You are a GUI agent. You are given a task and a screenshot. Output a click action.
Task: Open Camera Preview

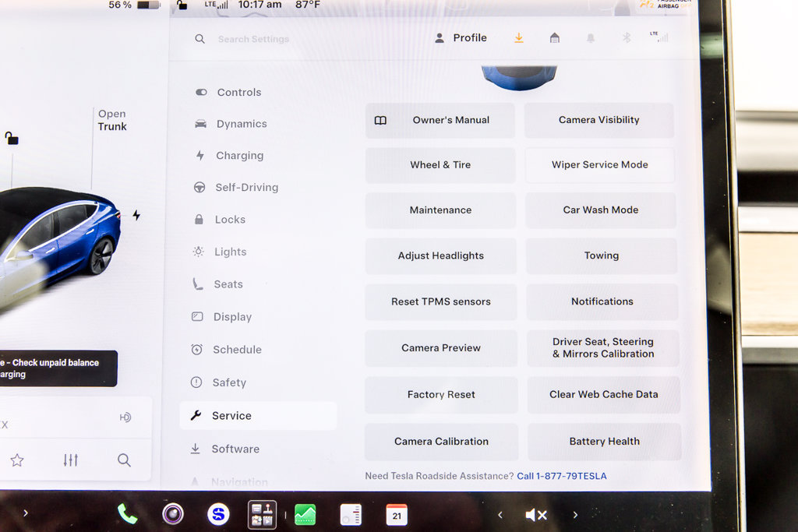pyautogui.click(x=441, y=348)
